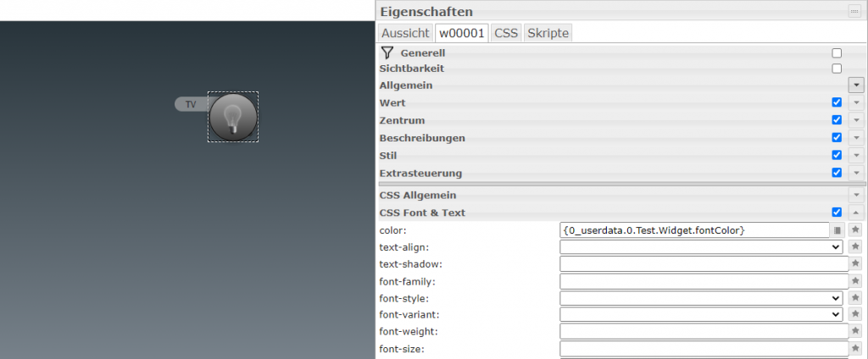The width and height of the screenshot is (868, 359).
Task: Select the light bulb widget on canvas
Action: point(233,117)
